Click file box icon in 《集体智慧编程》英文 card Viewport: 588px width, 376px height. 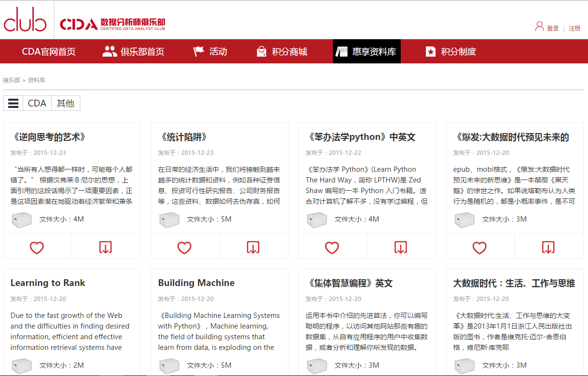pos(317,366)
